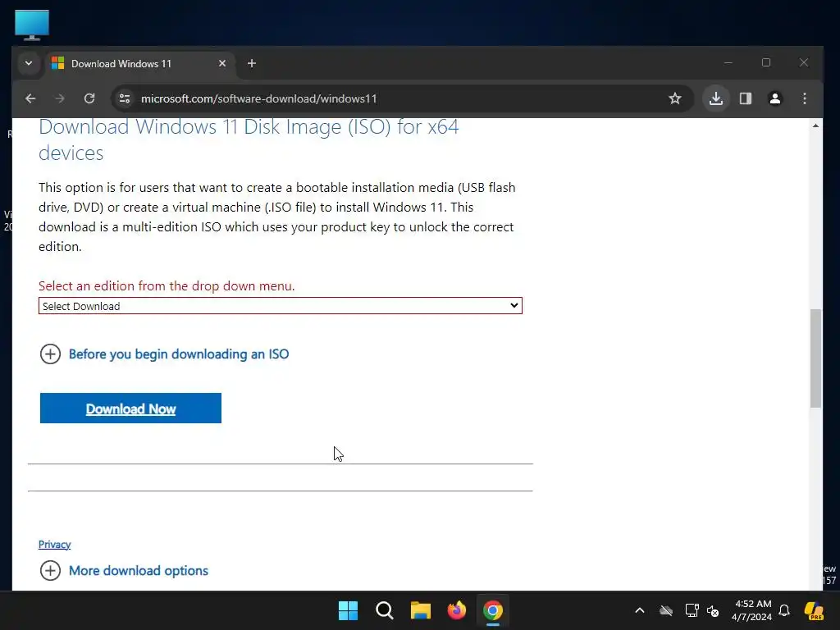Click the muted volume tray icon
The height and width of the screenshot is (630, 840).
(x=713, y=610)
